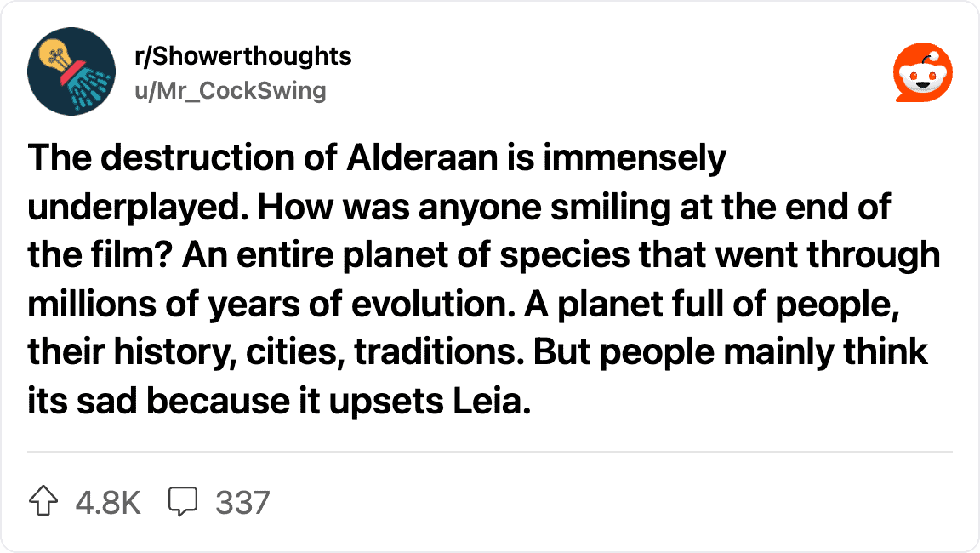Click the 4.8K upvote count
Image resolution: width=980 pixels, height=553 pixels.
108,503
